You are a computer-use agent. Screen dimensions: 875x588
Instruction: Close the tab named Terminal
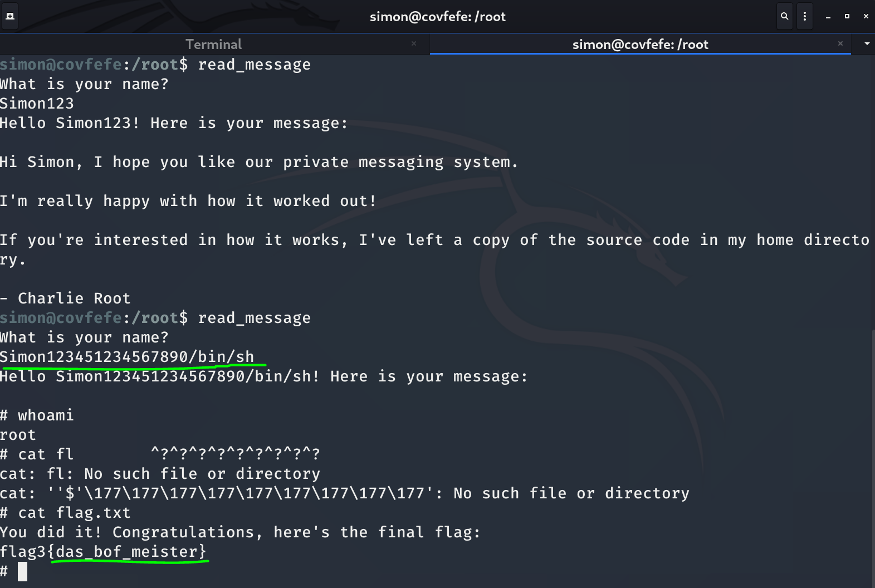[x=414, y=43]
